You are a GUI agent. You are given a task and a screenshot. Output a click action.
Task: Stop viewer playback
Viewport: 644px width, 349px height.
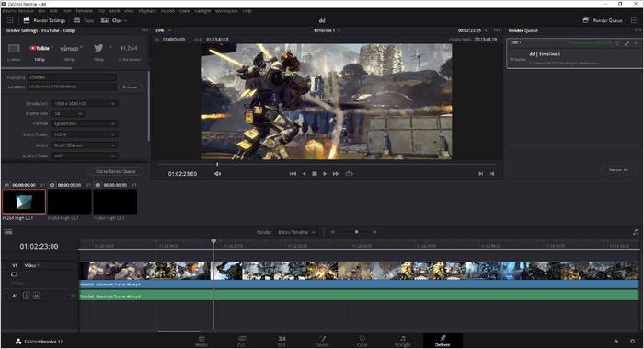coord(315,174)
